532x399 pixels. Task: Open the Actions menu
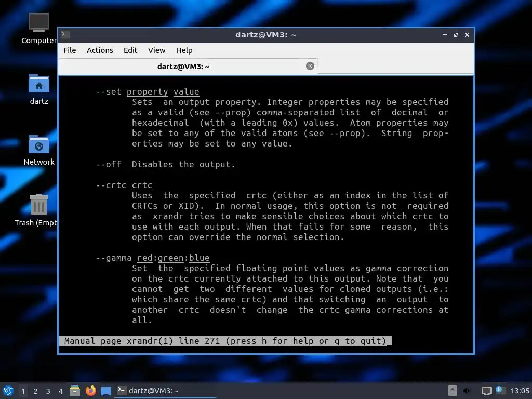coord(100,50)
